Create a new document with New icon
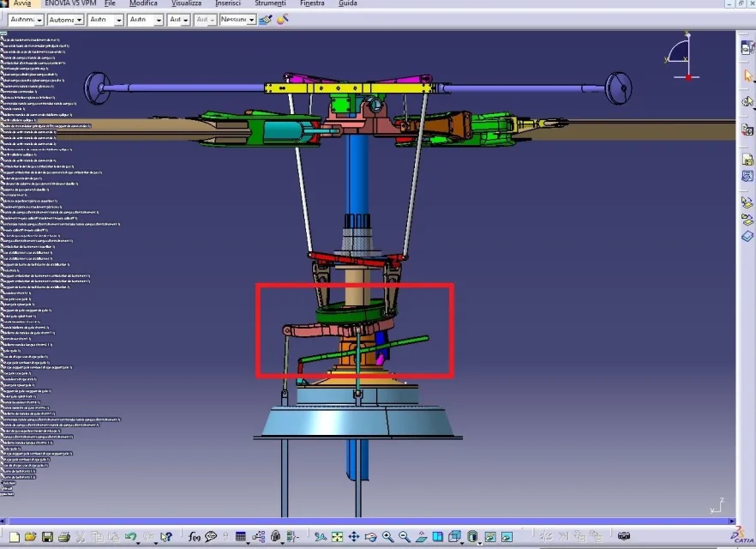The height and width of the screenshot is (549, 756). 15,536
